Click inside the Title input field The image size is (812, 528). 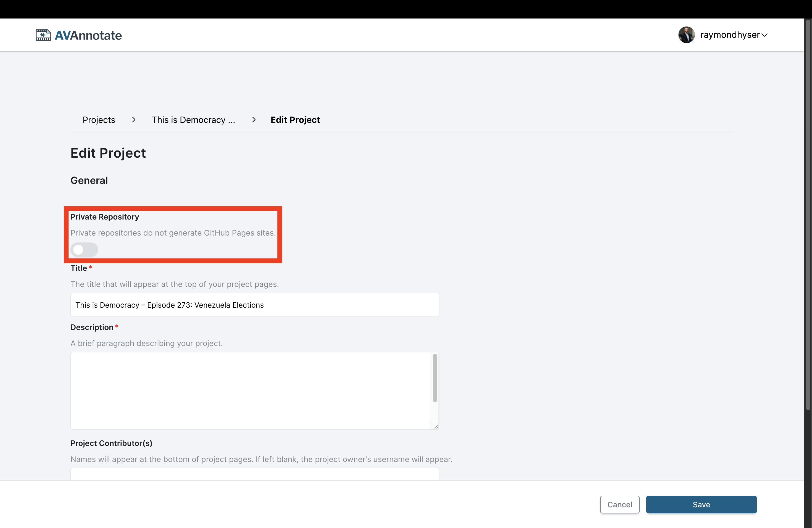coord(254,305)
